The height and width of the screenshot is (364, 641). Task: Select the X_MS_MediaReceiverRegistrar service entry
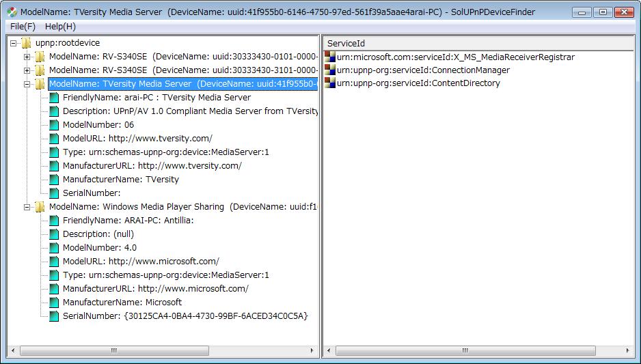tap(455, 57)
